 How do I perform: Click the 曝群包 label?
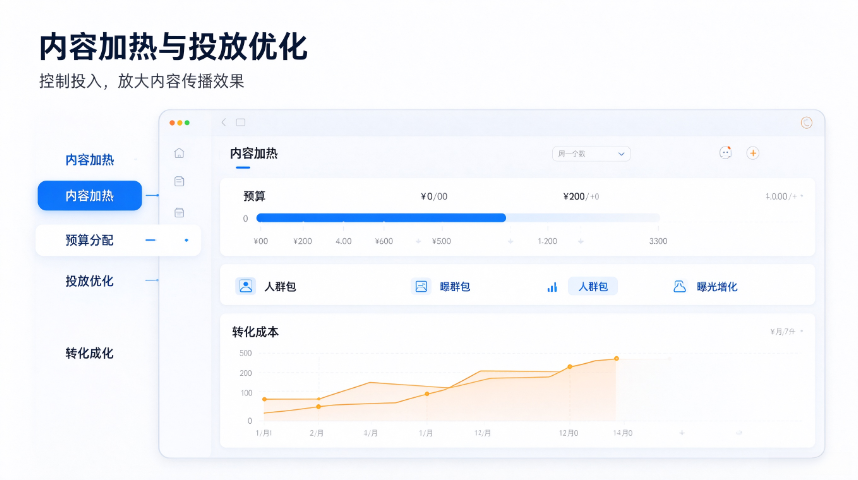(x=455, y=286)
